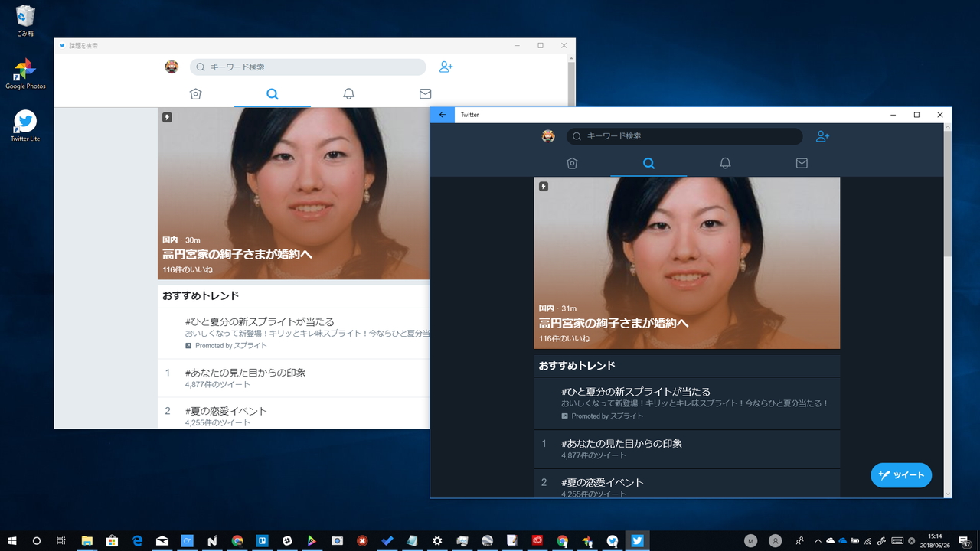The height and width of the screenshot is (551, 980).
Task: Open the Home icon in the light Twitter window
Action: pyautogui.click(x=195, y=93)
